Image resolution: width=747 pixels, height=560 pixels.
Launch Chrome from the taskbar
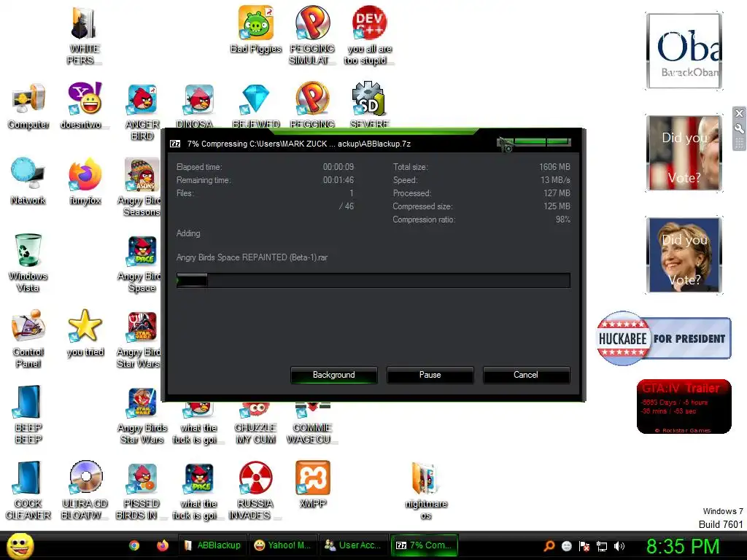134,545
